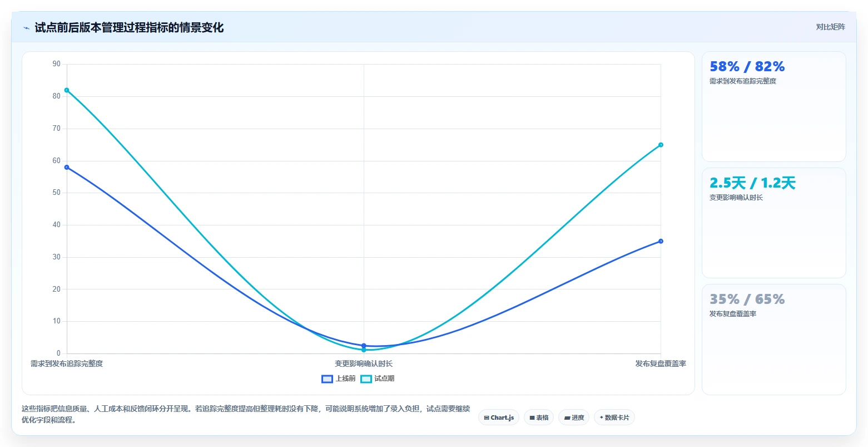Click the lightning icon beside the title
The width and height of the screenshot is (868, 447).
click(26, 28)
